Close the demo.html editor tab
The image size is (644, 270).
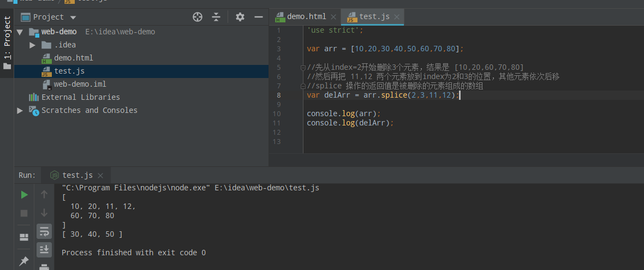(333, 17)
